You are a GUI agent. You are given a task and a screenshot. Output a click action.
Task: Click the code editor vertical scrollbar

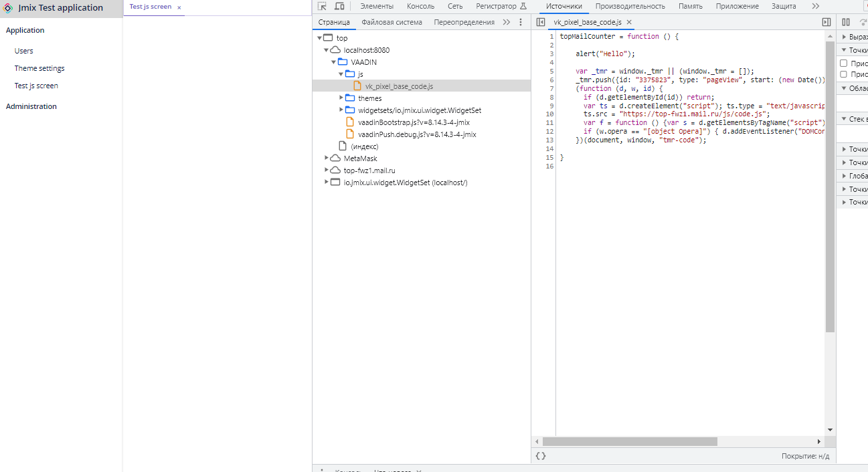click(830, 185)
